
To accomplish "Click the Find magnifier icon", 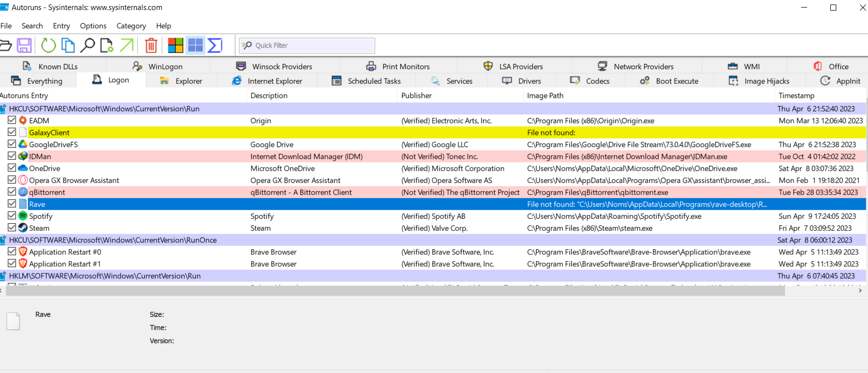I will pos(88,45).
